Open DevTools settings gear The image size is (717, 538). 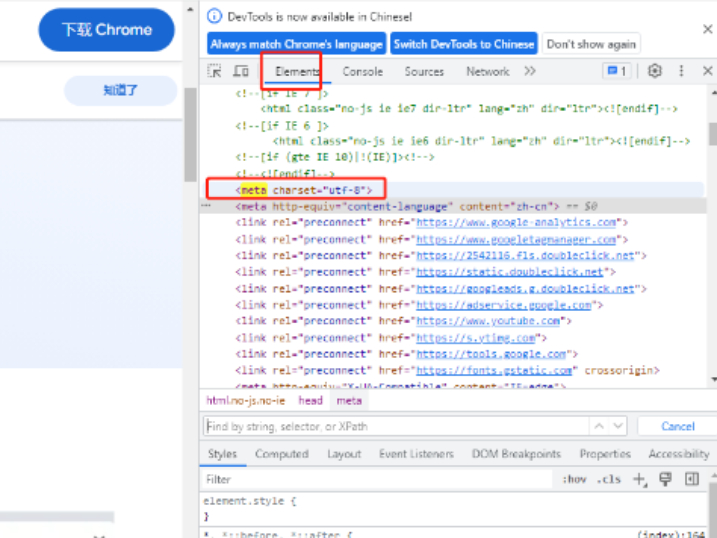point(655,71)
